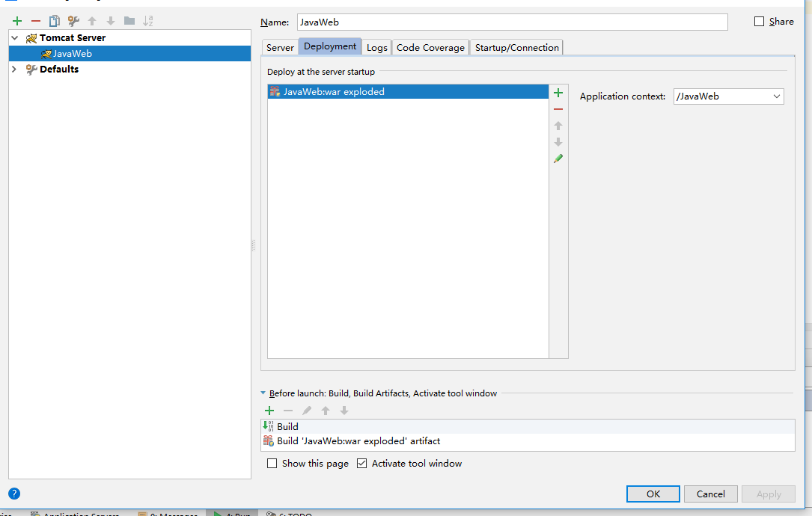Move deployment artifact up
The width and height of the screenshot is (812, 516).
(558, 126)
